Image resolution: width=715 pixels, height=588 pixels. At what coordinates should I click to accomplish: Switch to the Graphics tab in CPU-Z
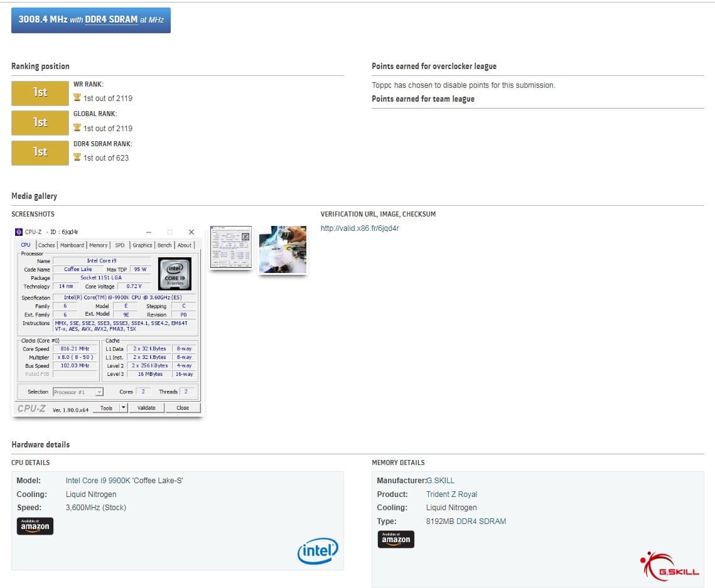click(142, 245)
